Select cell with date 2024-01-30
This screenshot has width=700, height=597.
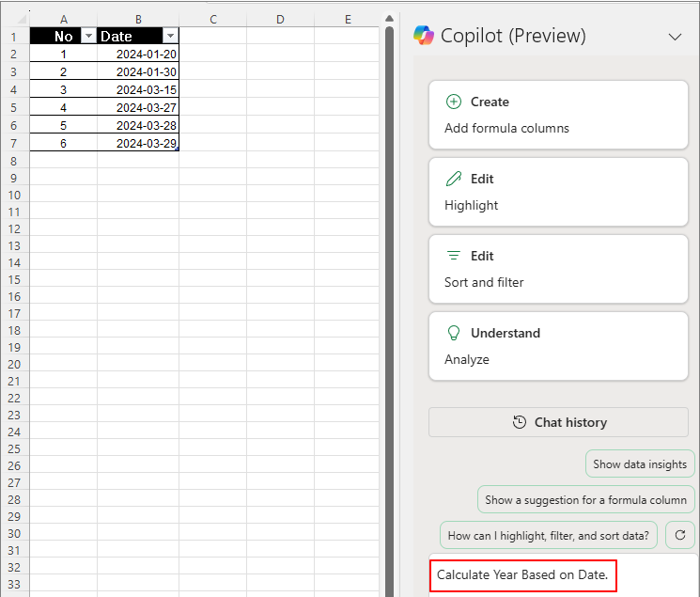(x=138, y=71)
